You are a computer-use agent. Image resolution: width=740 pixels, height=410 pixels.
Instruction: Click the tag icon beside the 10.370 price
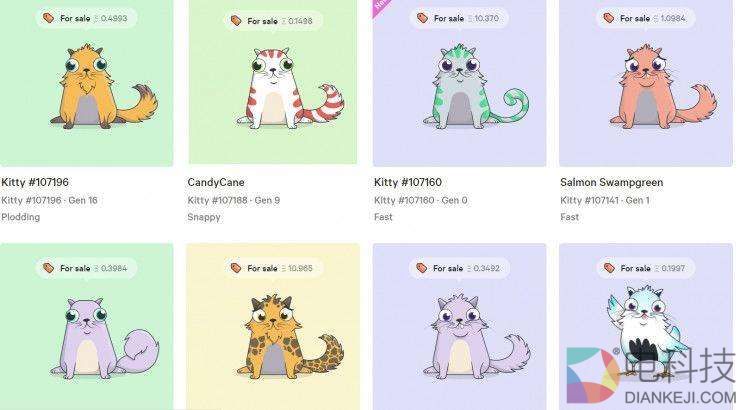[422, 18]
